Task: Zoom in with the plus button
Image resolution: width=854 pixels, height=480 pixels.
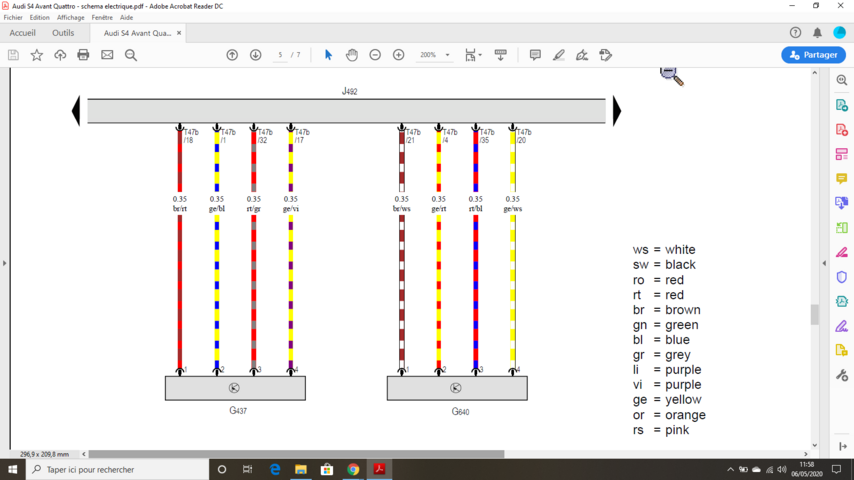Action: [x=399, y=55]
